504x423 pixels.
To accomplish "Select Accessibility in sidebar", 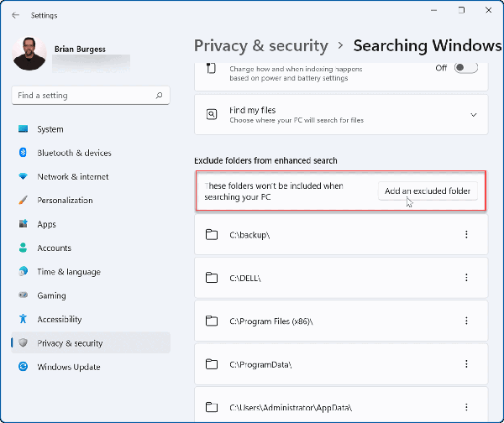I will tap(91, 319).
